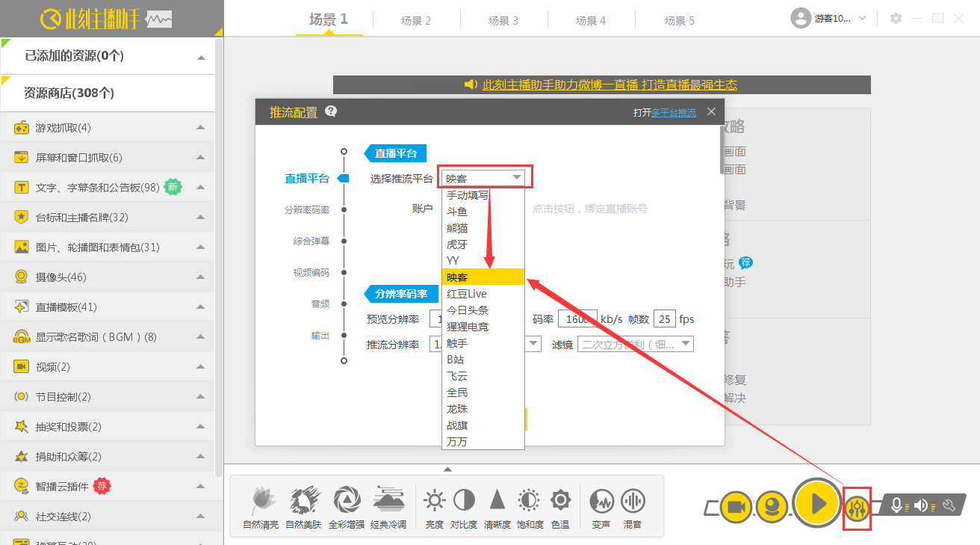Screen dimensions: 980x545
Task: Expand the 台标和主播名牌 category
Action: pos(201,218)
